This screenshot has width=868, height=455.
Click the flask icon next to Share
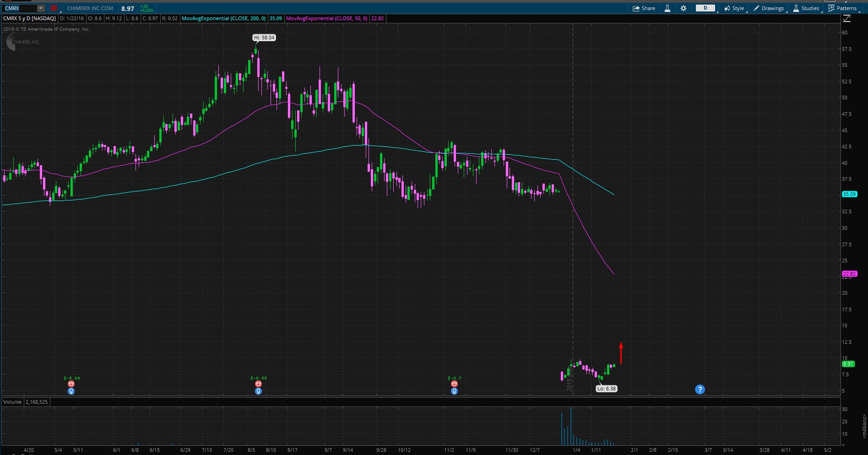667,8
